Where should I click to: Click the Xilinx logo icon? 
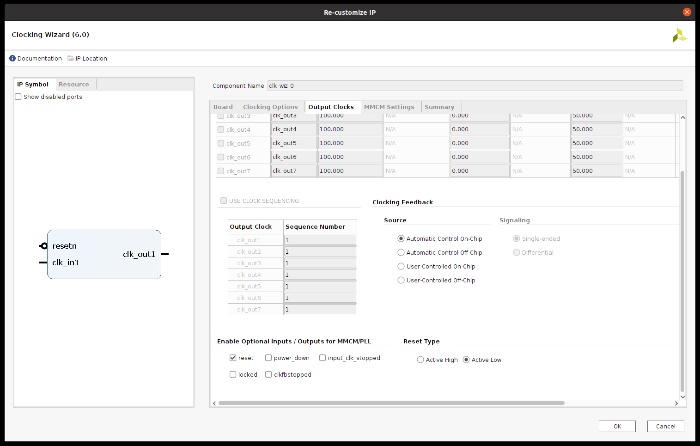679,36
